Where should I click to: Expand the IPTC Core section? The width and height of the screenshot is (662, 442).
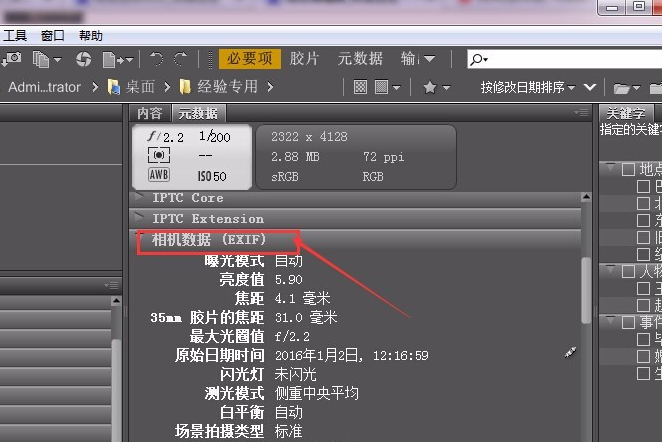point(139,197)
